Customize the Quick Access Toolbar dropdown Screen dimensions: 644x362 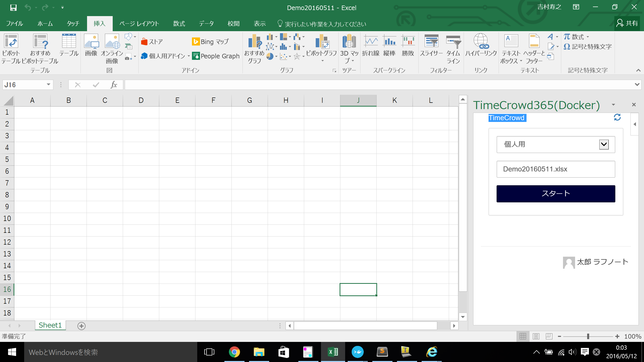click(62, 8)
